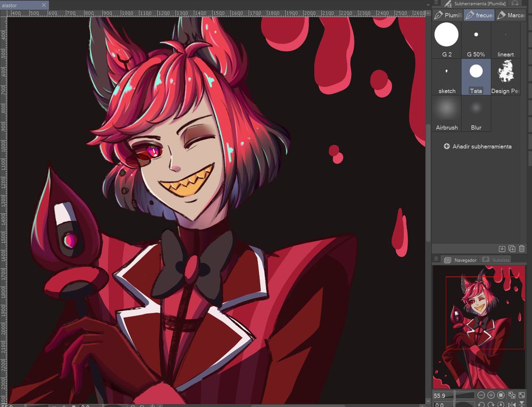Switch to the Marcador tool group tab

tap(511, 15)
